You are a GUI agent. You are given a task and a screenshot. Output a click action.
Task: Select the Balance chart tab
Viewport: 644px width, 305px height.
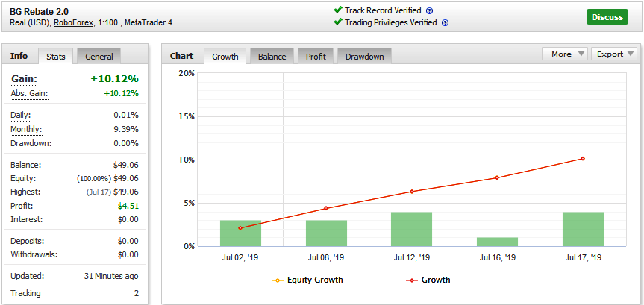pos(272,57)
